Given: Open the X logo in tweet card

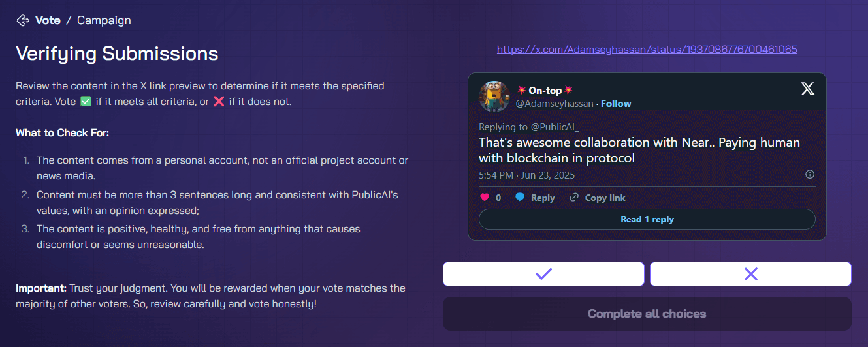Looking at the screenshot, I should point(808,90).
